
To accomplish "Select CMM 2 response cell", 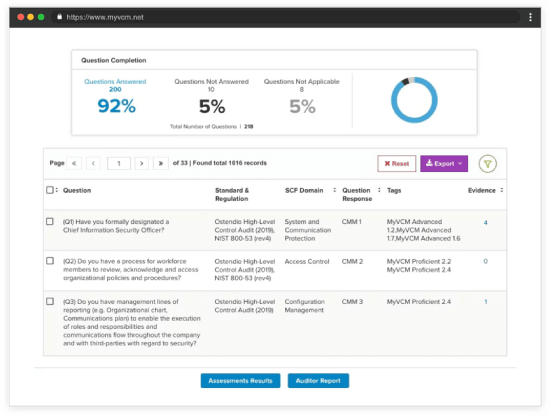I will [x=352, y=261].
